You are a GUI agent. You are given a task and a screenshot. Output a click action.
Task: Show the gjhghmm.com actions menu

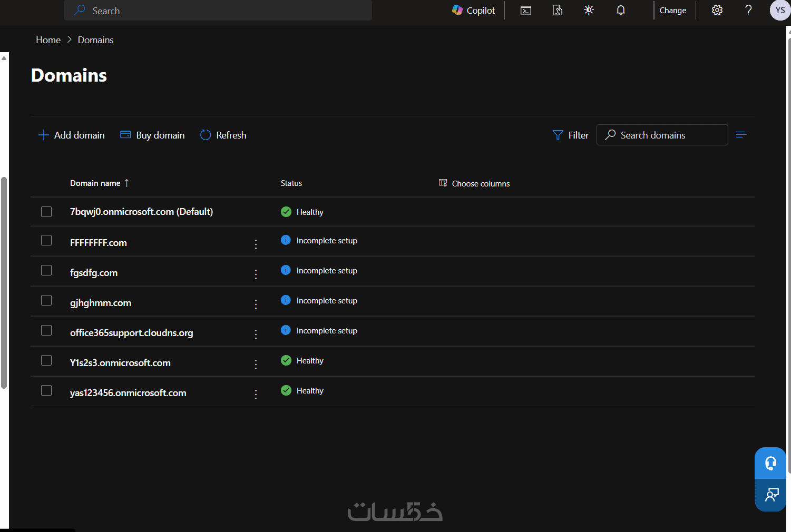pyautogui.click(x=256, y=304)
